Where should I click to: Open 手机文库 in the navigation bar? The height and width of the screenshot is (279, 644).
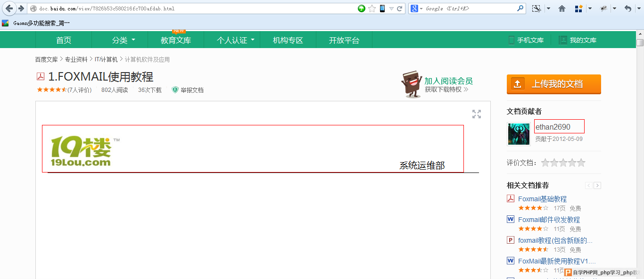click(530, 41)
